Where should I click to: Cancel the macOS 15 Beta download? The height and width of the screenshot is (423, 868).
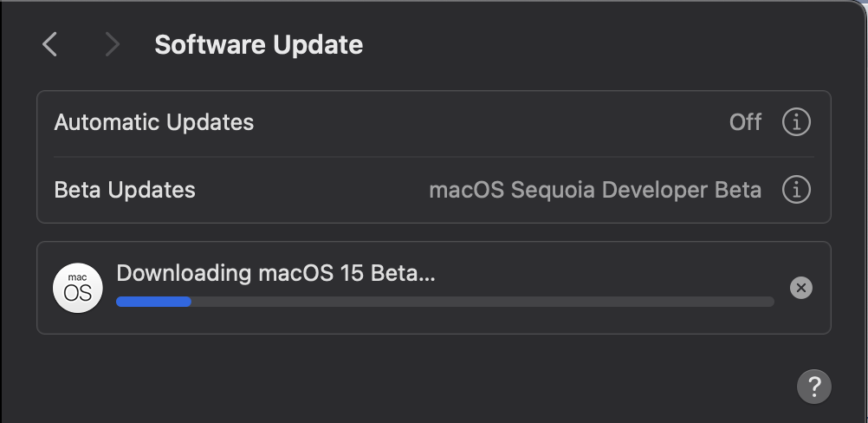[x=801, y=288]
